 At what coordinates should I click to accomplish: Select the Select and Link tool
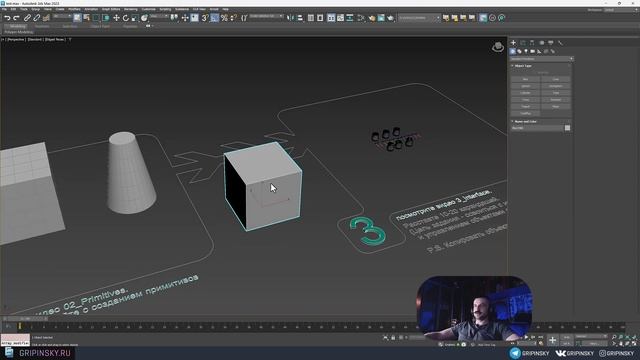(x=27, y=18)
